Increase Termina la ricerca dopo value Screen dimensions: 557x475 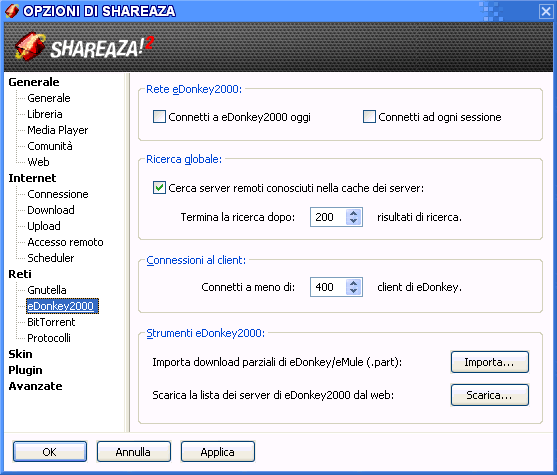pyautogui.click(x=353, y=213)
